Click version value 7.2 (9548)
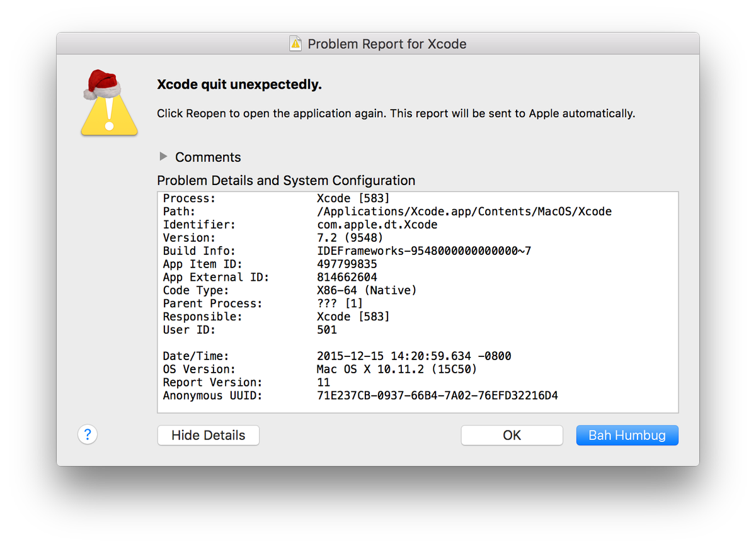The image size is (756, 547). coord(350,238)
